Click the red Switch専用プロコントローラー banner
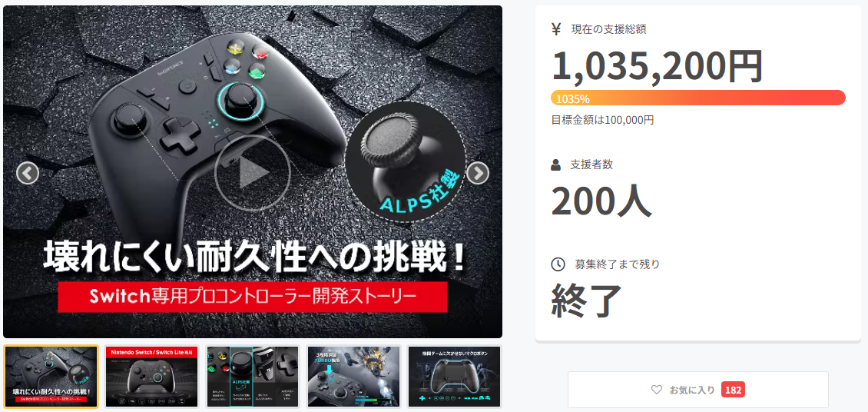This screenshot has width=868, height=412. tap(253, 297)
